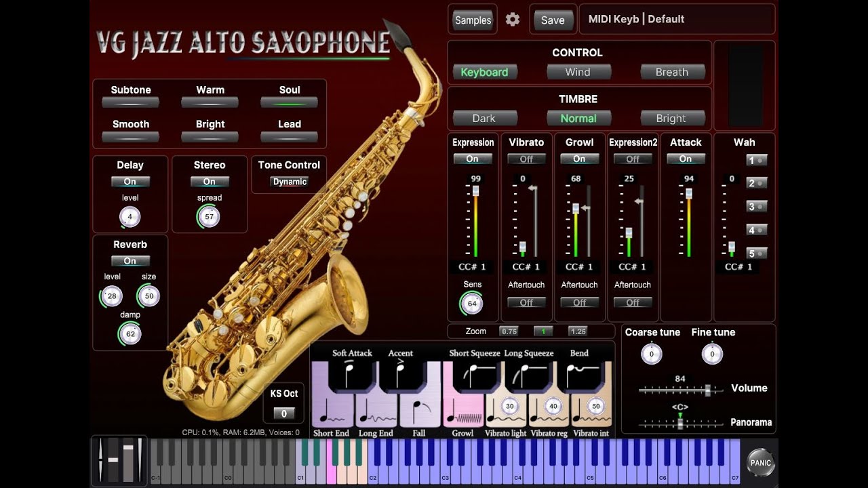Choose the Subtone preset
Viewport: 868px width, 488px height.
[x=130, y=102]
